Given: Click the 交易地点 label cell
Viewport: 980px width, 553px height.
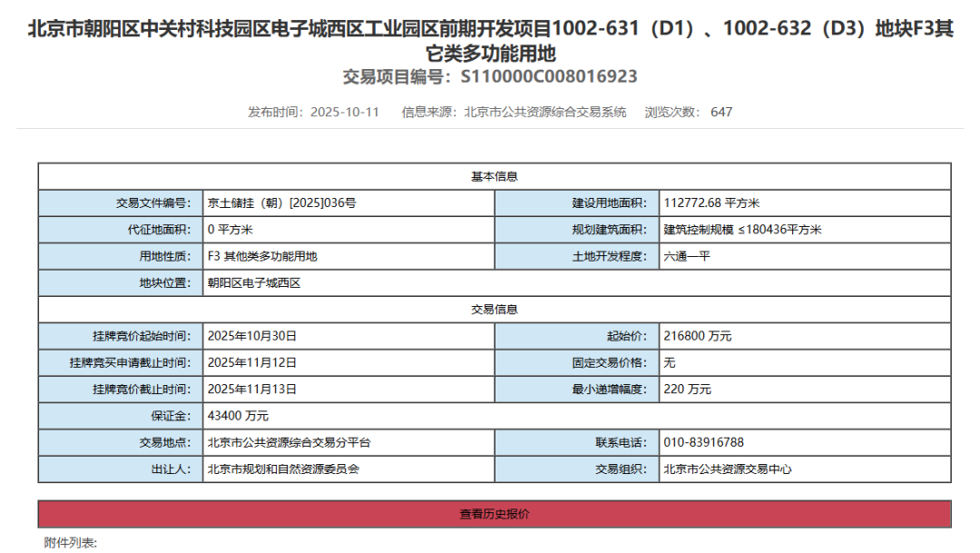Looking at the screenshot, I should [121, 442].
